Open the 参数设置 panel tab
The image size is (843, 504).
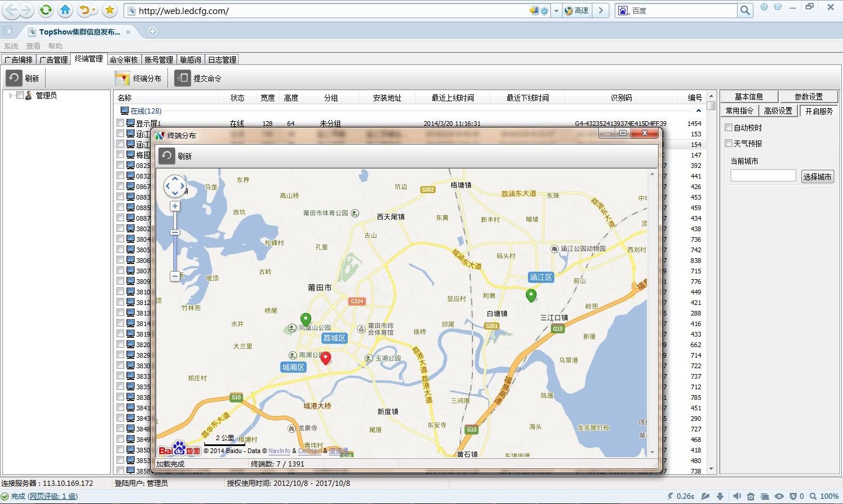point(808,97)
